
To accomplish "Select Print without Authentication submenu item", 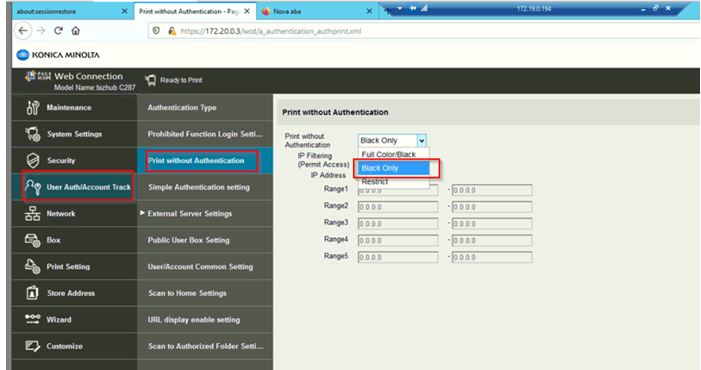I will [205, 160].
